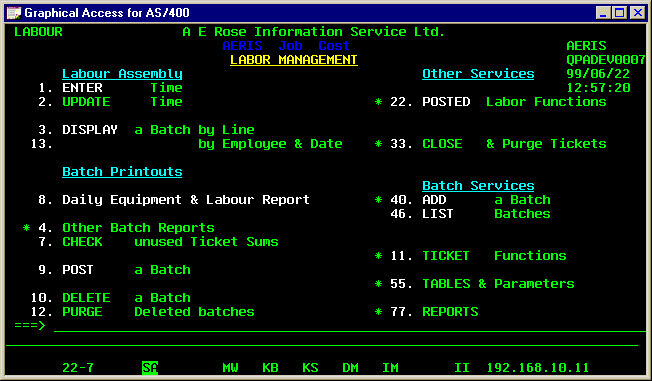Click the IP address 192.168.10.11

point(538,368)
